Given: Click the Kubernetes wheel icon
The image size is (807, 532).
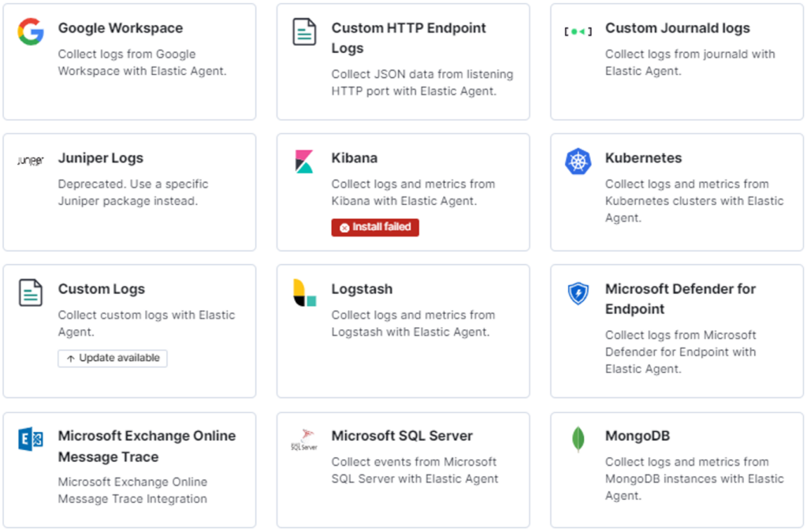Looking at the screenshot, I should pos(578,161).
